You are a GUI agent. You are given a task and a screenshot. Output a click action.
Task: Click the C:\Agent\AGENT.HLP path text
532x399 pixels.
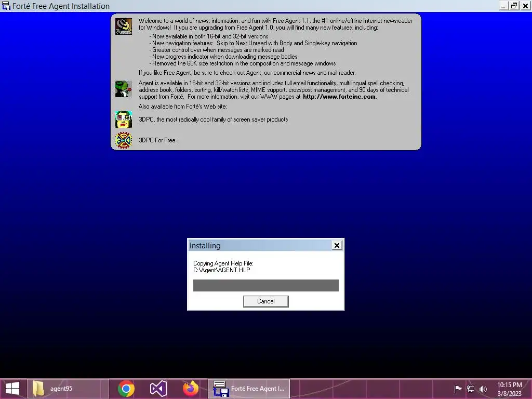pyautogui.click(x=221, y=270)
